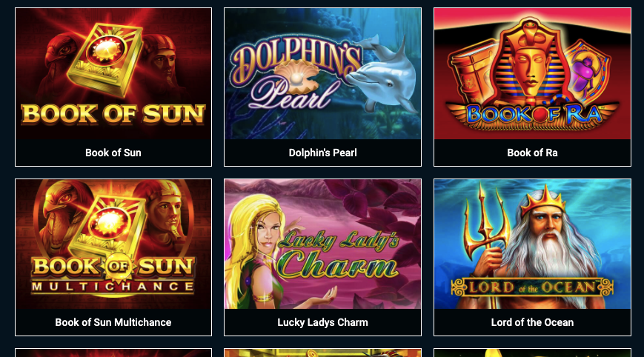Click the dolphin in Dolphin's Pearl artwork
644x357 pixels.
tap(382, 74)
